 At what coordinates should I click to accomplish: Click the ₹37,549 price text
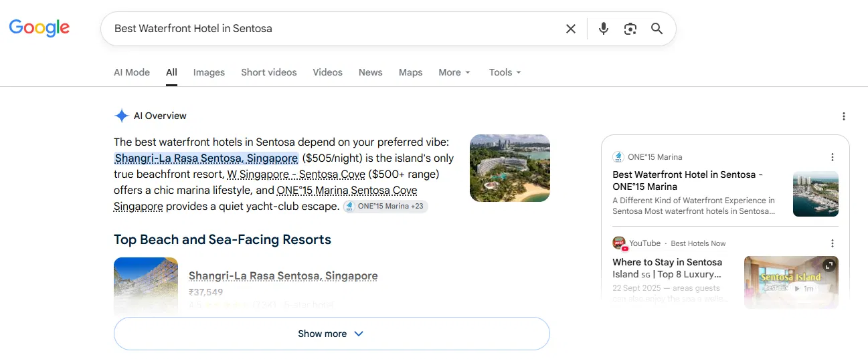(206, 292)
